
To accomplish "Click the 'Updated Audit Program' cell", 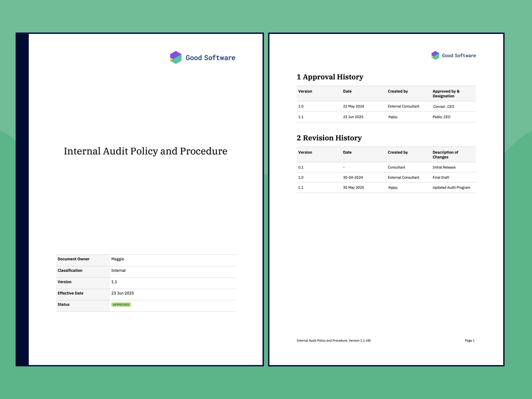I will tap(452, 188).
